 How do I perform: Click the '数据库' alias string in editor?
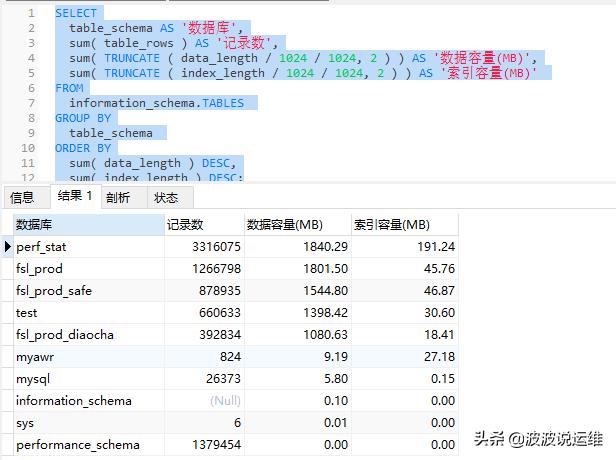[x=209, y=28]
